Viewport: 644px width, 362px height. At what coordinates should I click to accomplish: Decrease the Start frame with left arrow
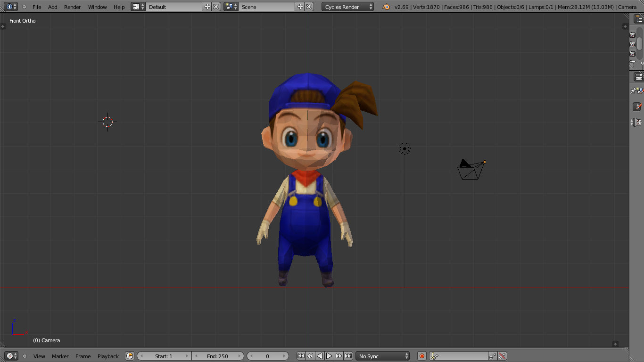[140, 356]
